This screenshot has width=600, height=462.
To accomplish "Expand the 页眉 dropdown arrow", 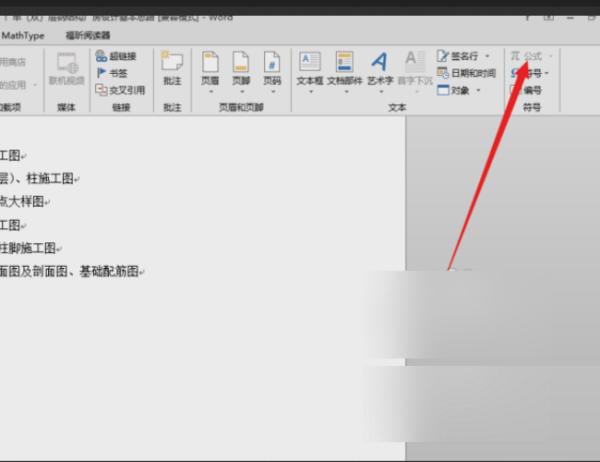I will click(210, 92).
